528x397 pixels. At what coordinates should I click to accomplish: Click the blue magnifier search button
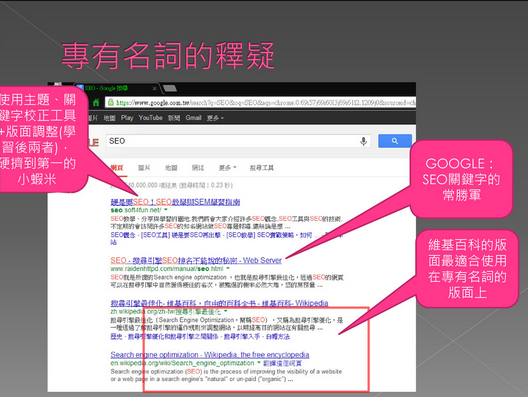395,141
